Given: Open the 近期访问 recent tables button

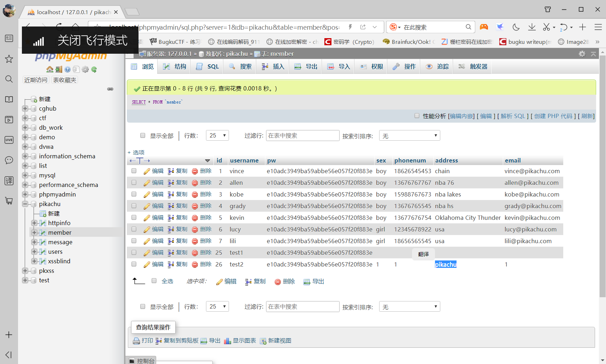Looking at the screenshot, I should [36, 80].
